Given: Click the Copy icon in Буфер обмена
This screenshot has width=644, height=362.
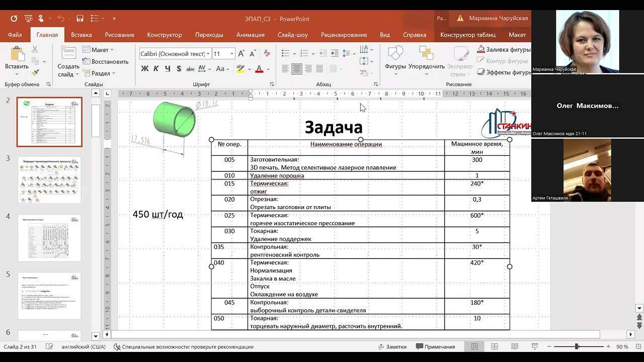Looking at the screenshot, I should click(35, 61).
